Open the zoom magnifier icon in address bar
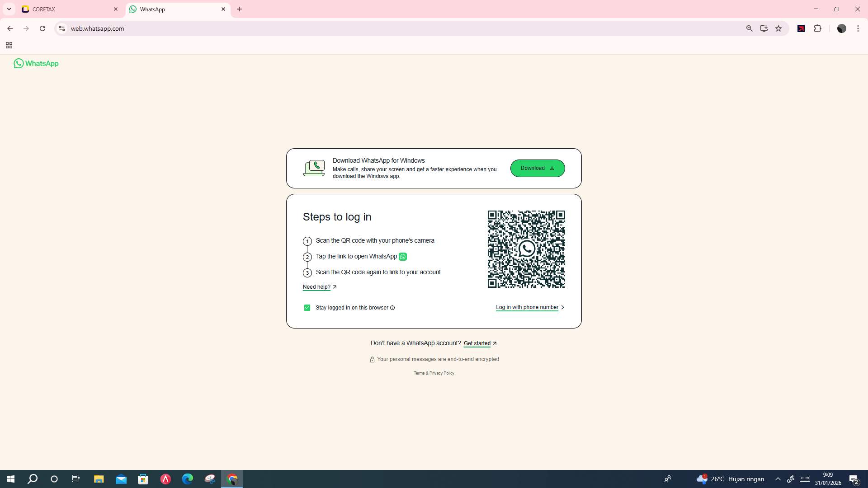 point(750,28)
